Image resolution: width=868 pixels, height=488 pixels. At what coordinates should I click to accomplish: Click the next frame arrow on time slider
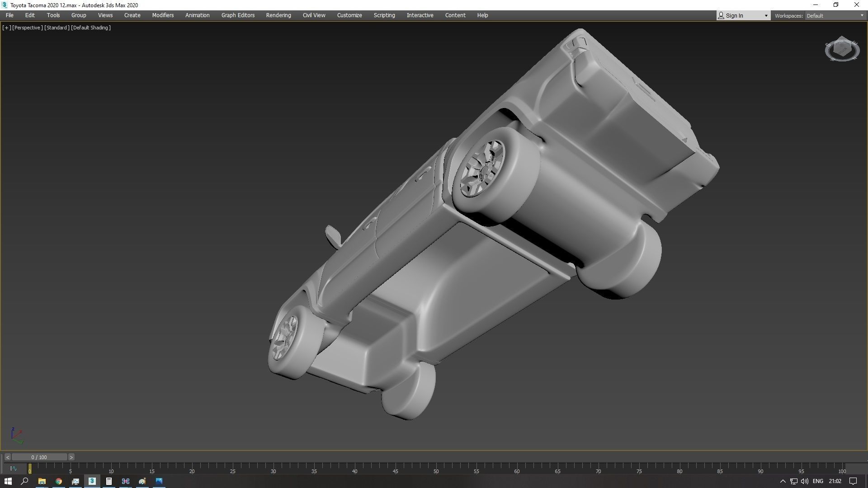pos(71,457)
